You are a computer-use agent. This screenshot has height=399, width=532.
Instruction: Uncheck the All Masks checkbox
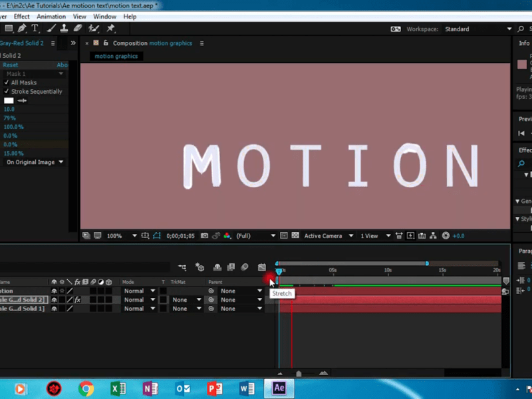(7, 82)
